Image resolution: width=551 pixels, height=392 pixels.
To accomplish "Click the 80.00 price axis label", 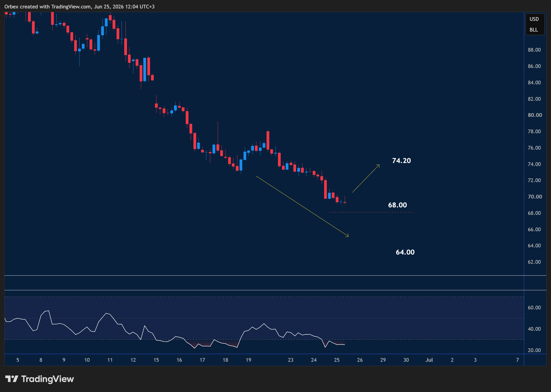I will click(535, 115).
